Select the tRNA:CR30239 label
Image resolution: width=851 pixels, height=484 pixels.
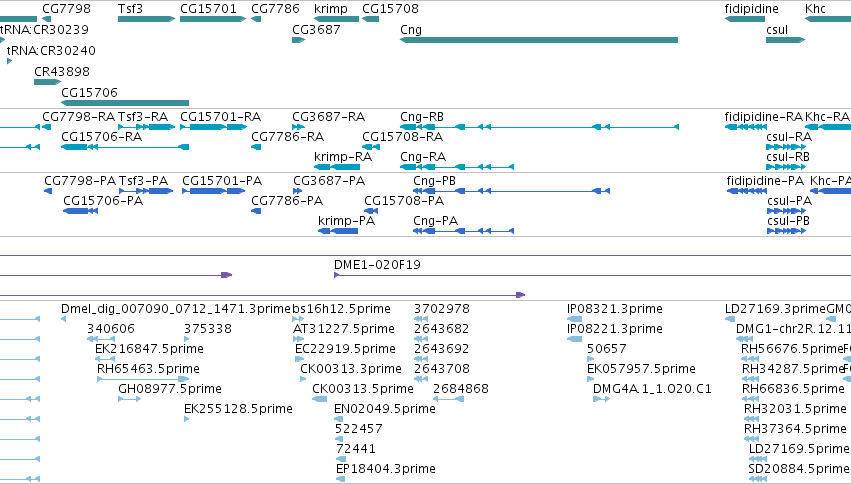click(44, 29)
